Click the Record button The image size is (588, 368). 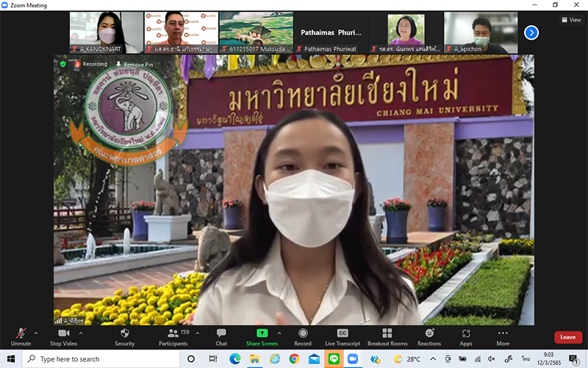point(303,337)
